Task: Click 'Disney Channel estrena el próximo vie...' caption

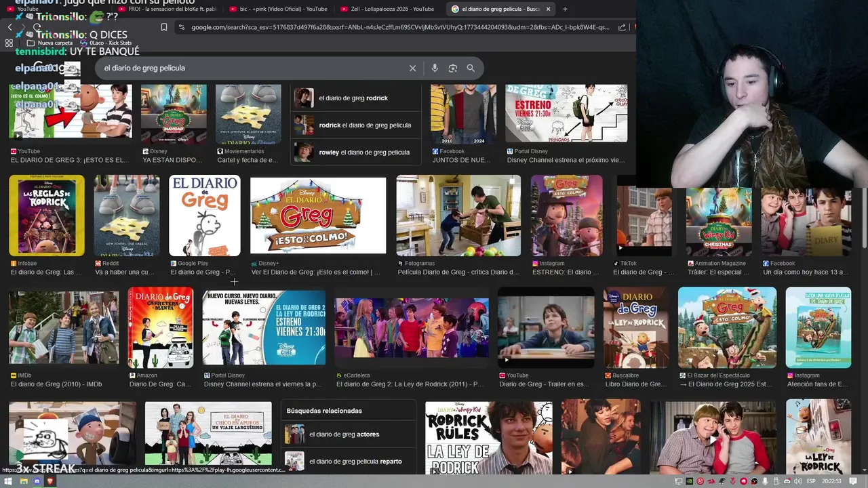Action: 566,160
